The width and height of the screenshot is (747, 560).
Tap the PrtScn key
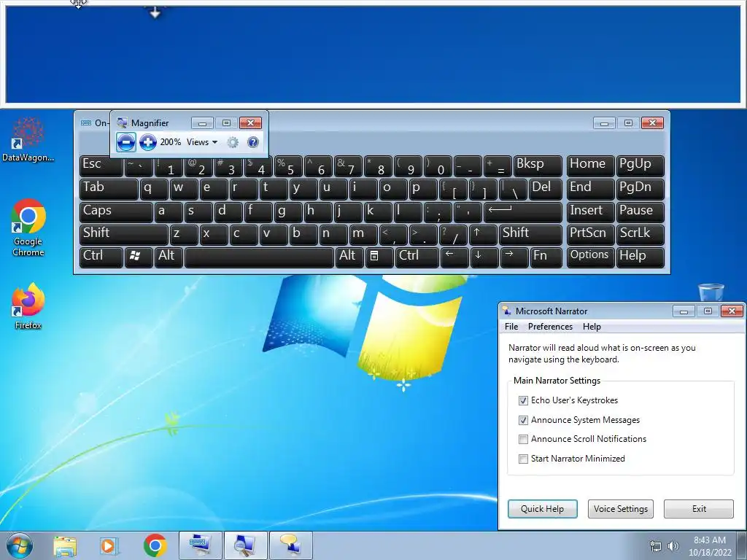pos(590,235)
